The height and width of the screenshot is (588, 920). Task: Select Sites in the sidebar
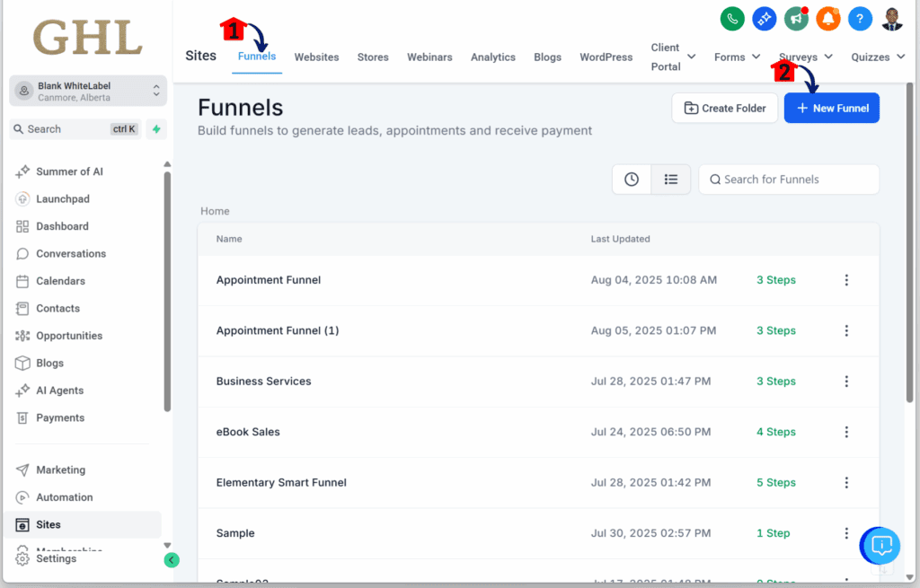(x=82, y=524)
